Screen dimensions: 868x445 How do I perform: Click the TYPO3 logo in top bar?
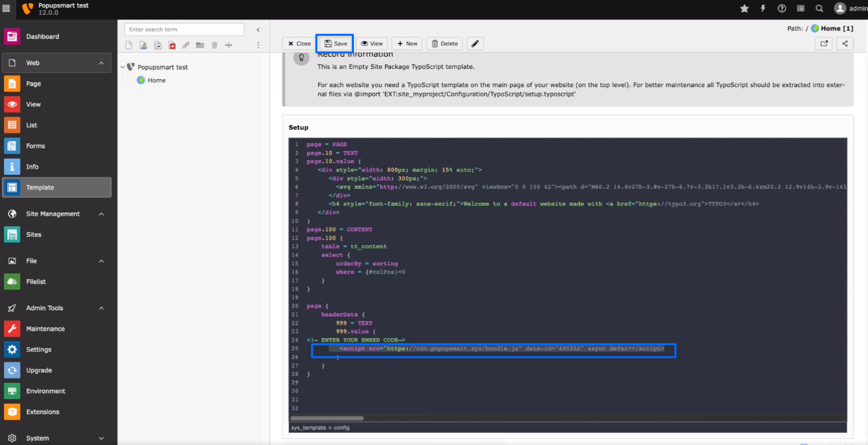pos(28,9)
